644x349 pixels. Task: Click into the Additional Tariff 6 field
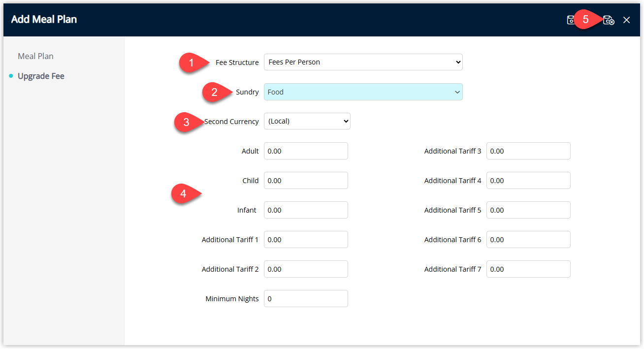tap(528, 240)
